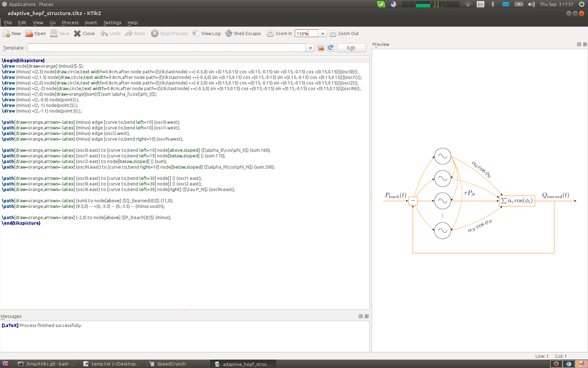This screenshot has height=368, width=588.
Task: Click the Close document X icon
Action: [77, 34]
